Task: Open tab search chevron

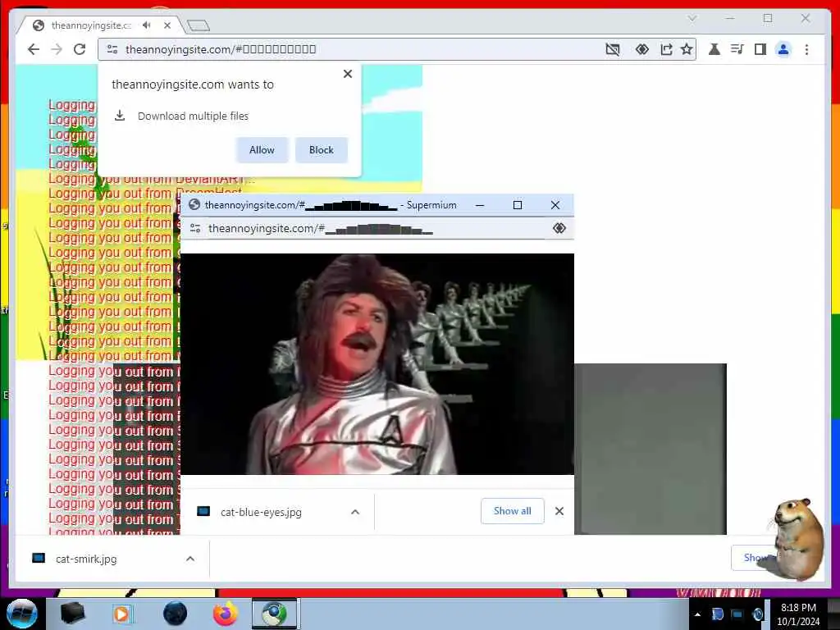Action: [x=692, y=18]
